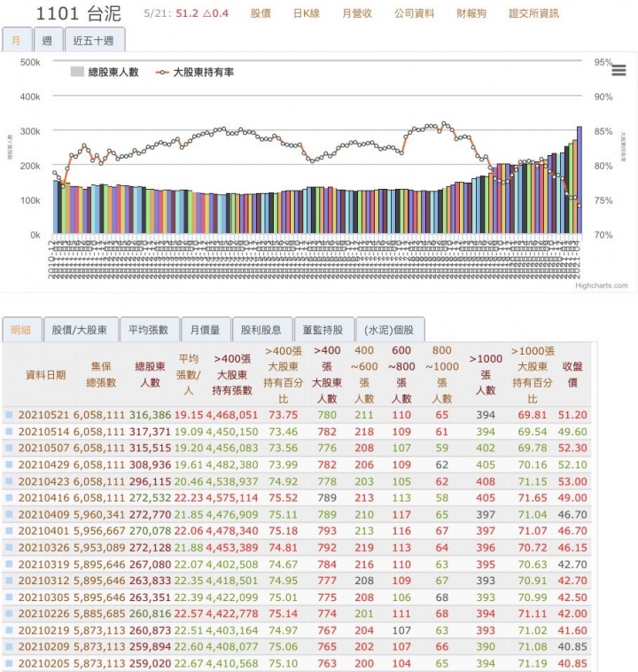This screenshot has width=638, height=672.
Task: Click value 4,538,937 in table
Action: pos(232,481)
